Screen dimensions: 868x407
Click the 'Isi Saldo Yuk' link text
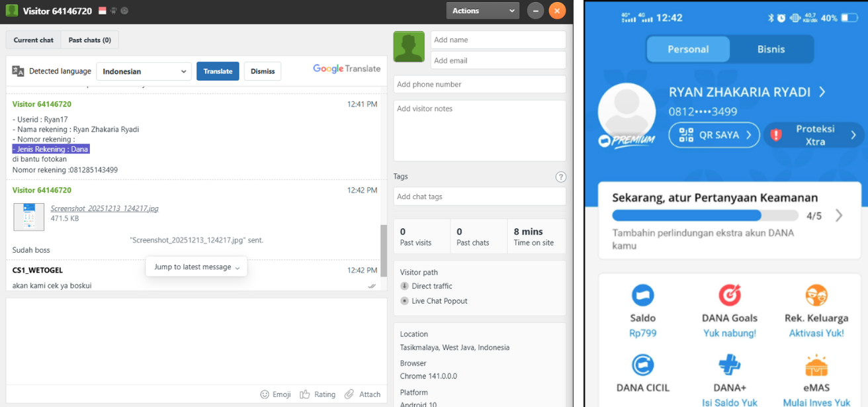tap(730, 402)
